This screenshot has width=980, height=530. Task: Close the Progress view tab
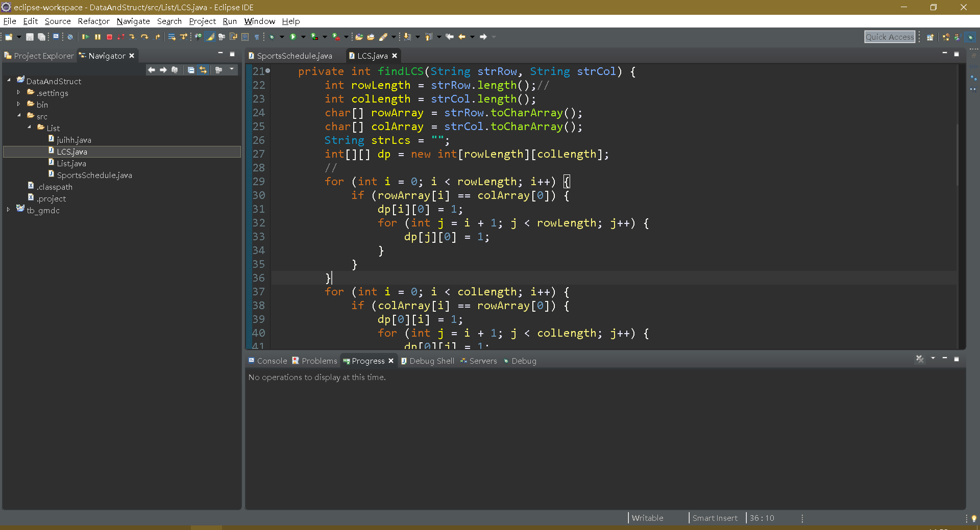391,361
